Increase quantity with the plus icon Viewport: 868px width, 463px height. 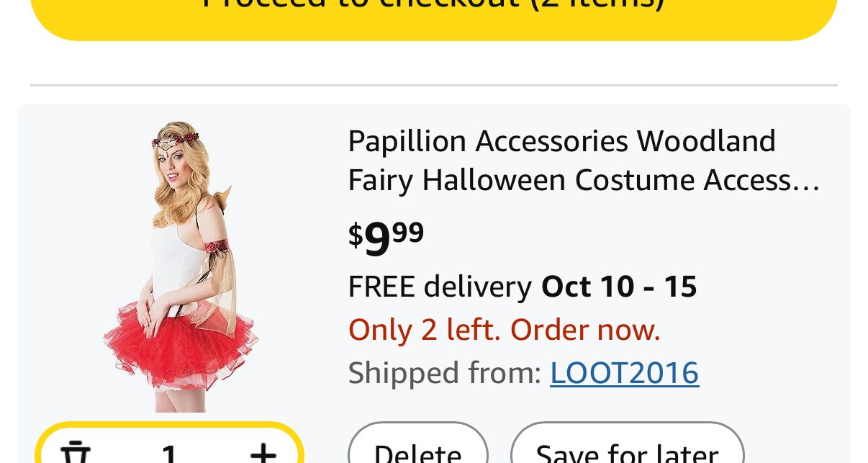pyautogui.click(x=263, y=454)
